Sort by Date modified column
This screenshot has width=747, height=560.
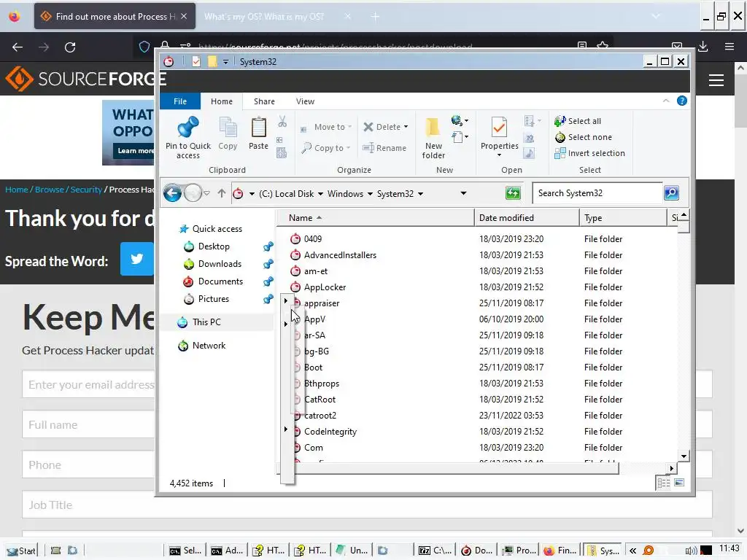tap(527, 217)
